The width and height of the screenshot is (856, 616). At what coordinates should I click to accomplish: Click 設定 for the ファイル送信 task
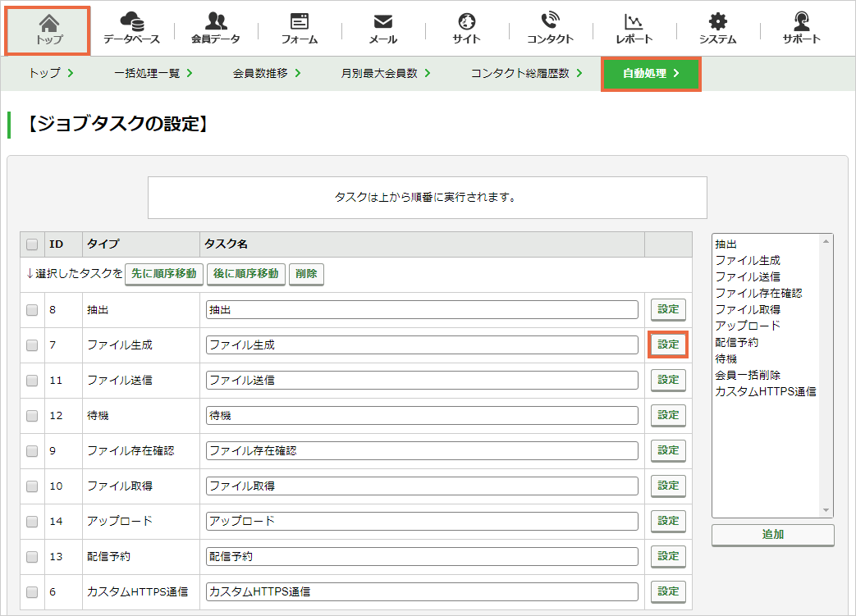(x=668, y=380)
